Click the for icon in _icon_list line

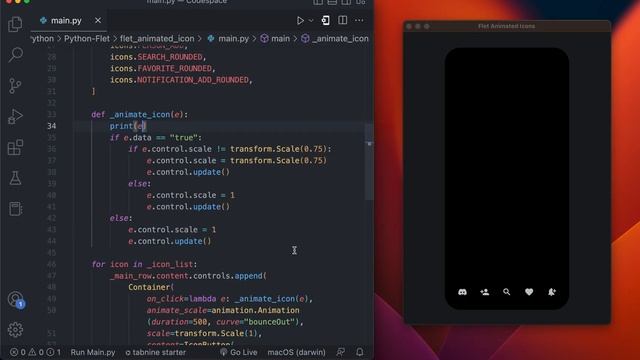pyautogui.click(x=144, y=264)
